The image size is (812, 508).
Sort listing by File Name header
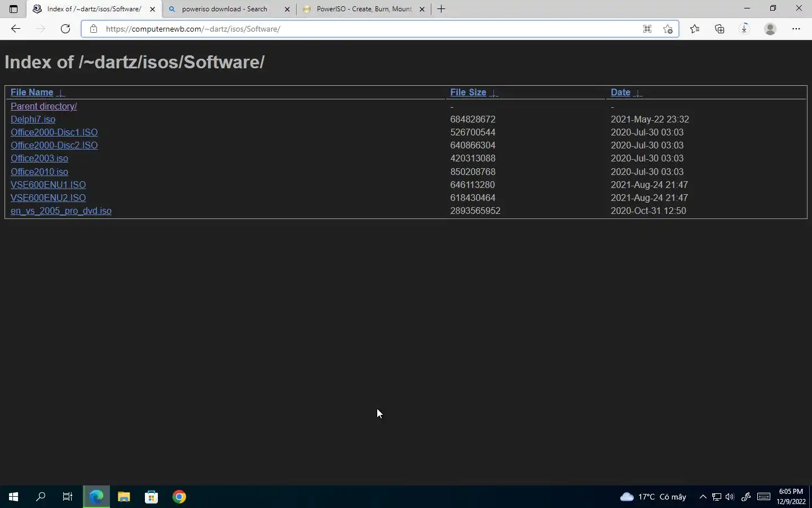[32, 93]
